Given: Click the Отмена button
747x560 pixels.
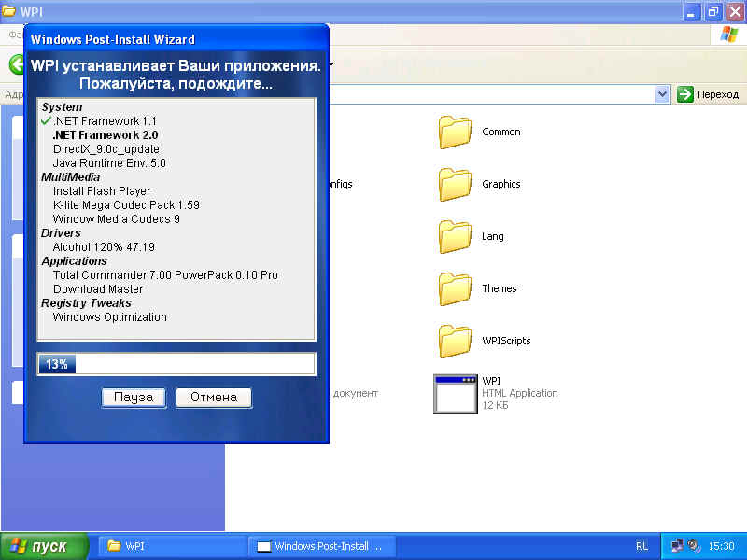Looking at the screenshot, I should pos(214,398).
